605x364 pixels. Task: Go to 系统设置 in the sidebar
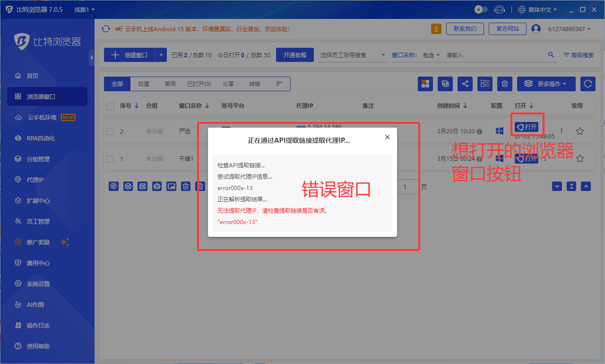point(47,284)
